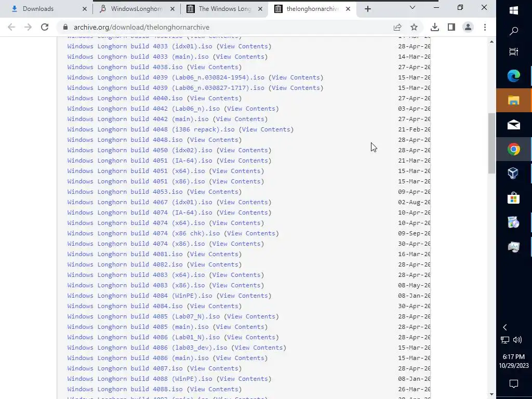Select the thelonghornarchive tab
This screenshot has height=399, width=532.
tap(312, 9)
